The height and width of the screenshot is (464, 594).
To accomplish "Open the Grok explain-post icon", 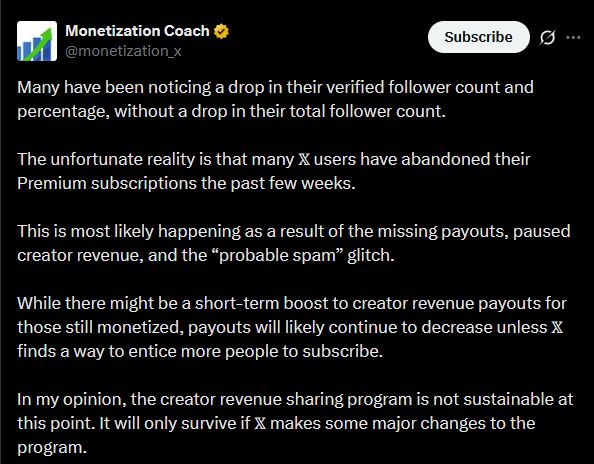I will click(547, 37).
